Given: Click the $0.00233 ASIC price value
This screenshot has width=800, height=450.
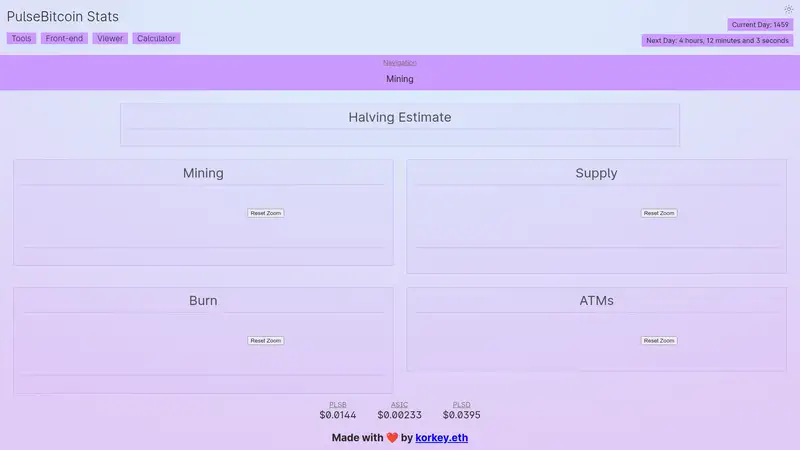Looking at the screenshot, I should (399, 415).
